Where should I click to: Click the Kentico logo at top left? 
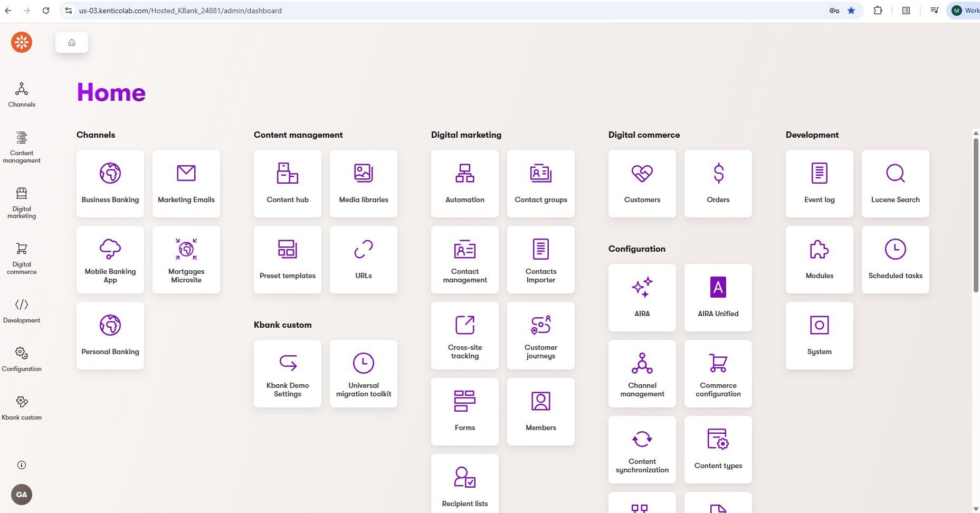coord(22,42)
